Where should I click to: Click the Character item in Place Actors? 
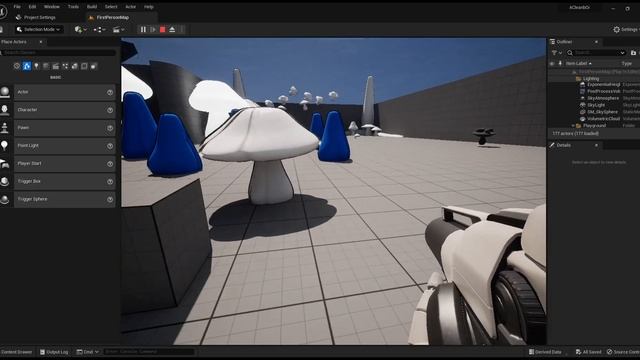click(65, 110)
